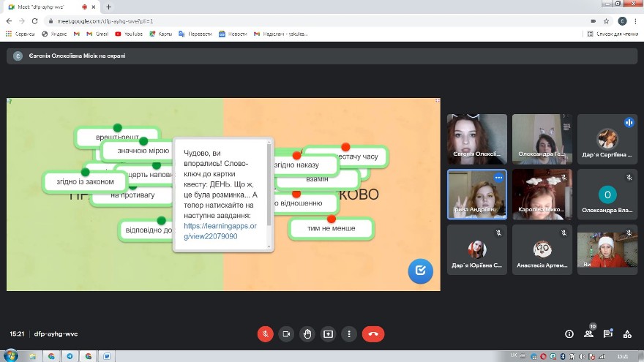
Task: Click the presenter avatar in screen banner
Action: pyautogui.click(x=18, y=56)
